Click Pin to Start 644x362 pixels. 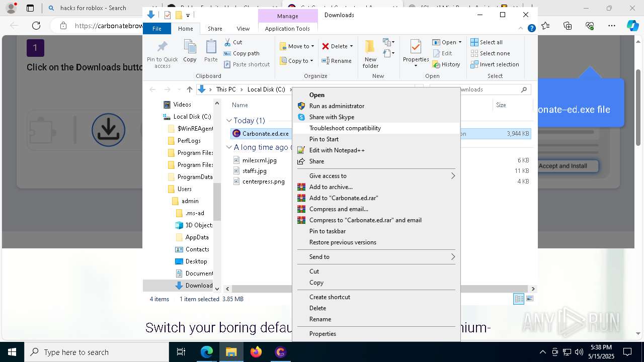point(376,139)
